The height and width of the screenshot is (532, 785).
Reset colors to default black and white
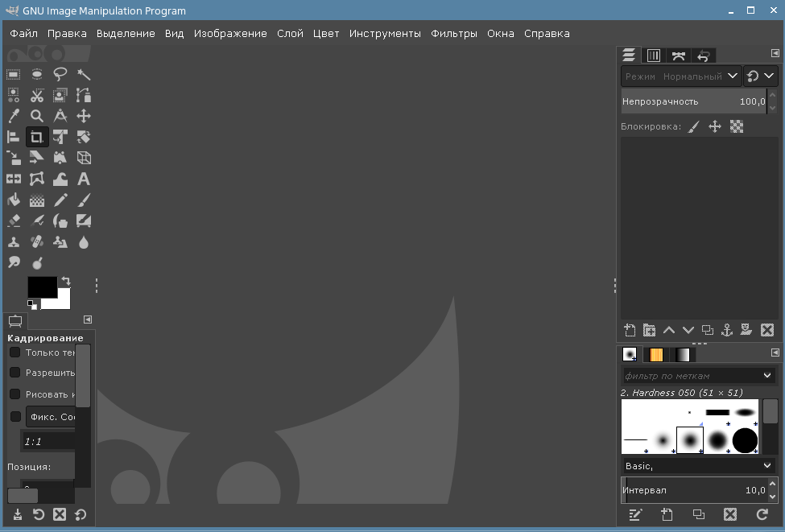point(32,304)
